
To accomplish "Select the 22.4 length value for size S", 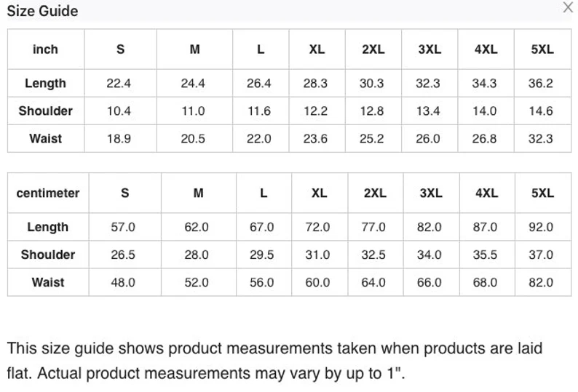I will click(x=119, y=84).
